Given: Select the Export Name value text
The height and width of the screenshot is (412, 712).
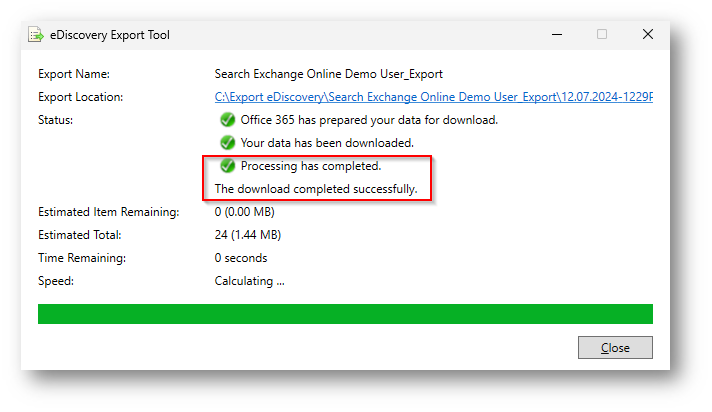Looking at the screenshot, I should [328, 74].
